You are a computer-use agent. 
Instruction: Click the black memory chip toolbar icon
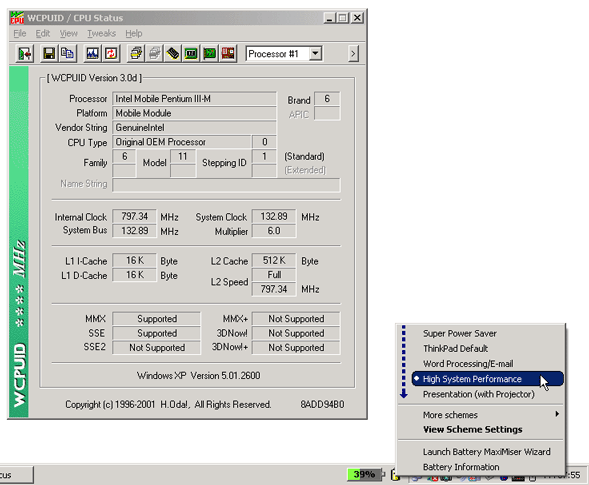coord(173,54)
